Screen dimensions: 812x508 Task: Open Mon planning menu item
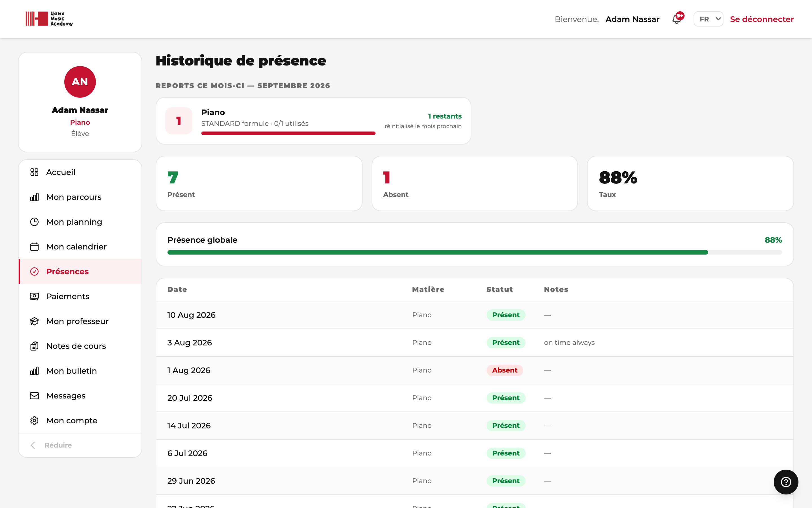point(80,222)
